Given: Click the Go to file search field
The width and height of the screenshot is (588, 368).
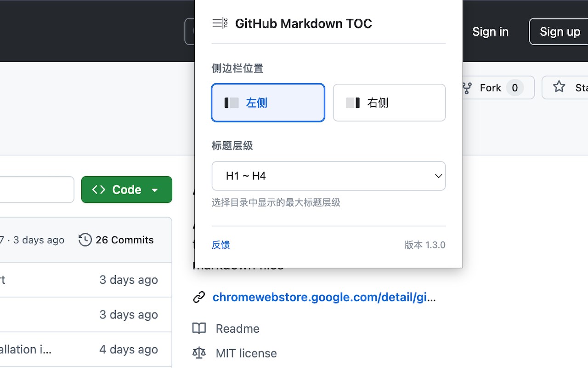Looking at the screenshot, I should 37,190.
